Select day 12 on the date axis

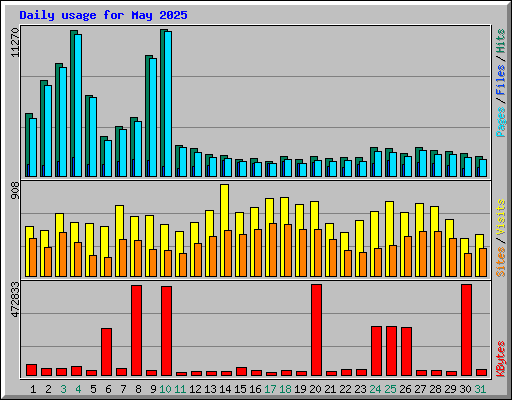point(196,389)
